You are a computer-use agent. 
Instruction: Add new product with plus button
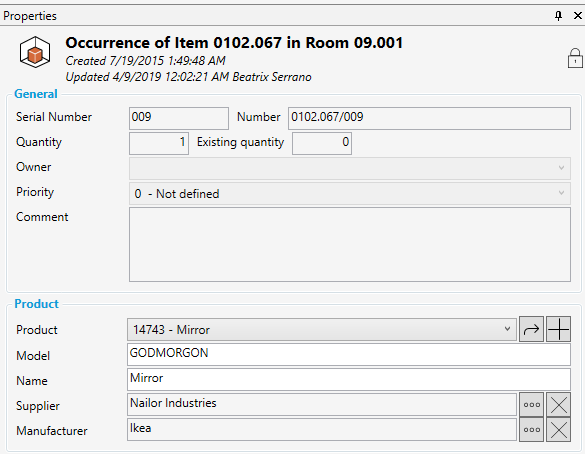(x=559, y=329)
